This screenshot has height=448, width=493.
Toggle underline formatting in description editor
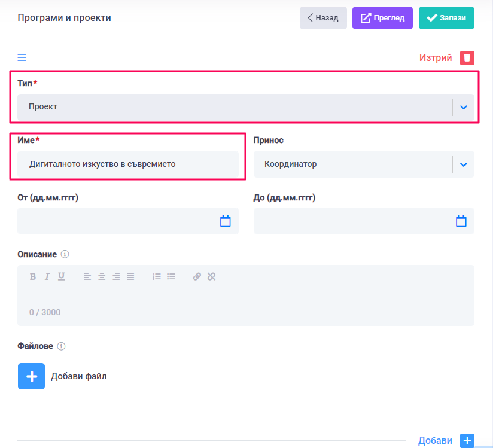(x=61, y=276)
